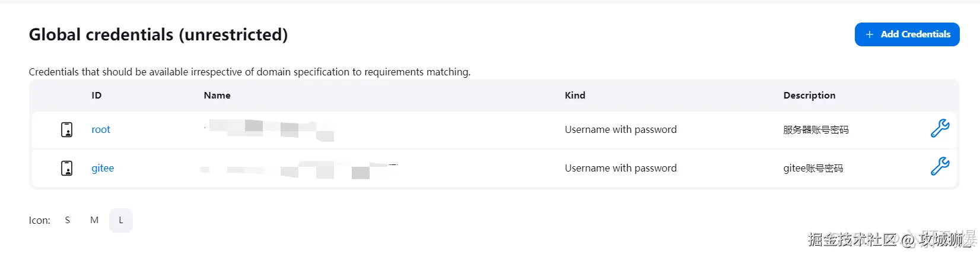Click the wrench icon for gitee credential

[940, 166]
